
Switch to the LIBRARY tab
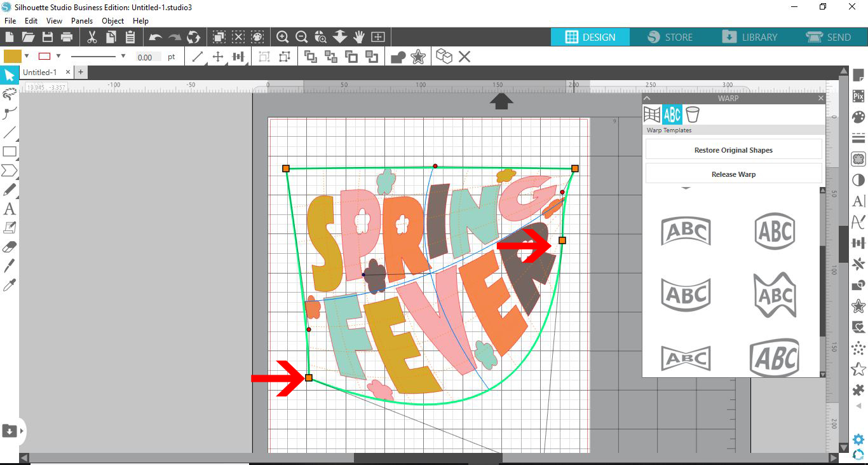click(x=749, y=37)
